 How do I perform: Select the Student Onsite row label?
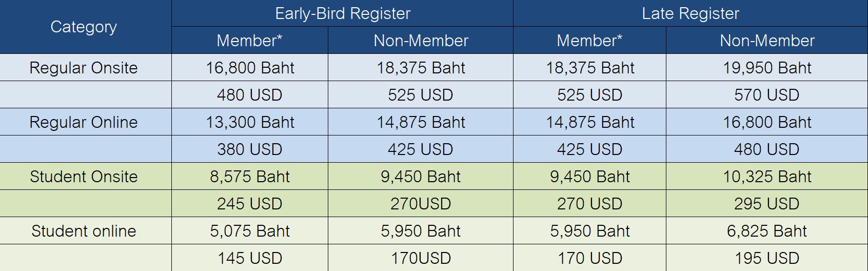(84, 177)
